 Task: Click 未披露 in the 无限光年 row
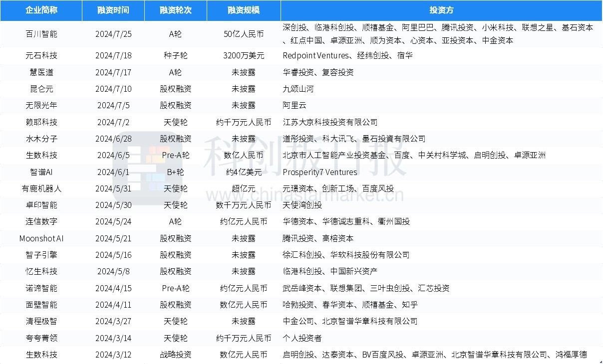tap(244, 105)
